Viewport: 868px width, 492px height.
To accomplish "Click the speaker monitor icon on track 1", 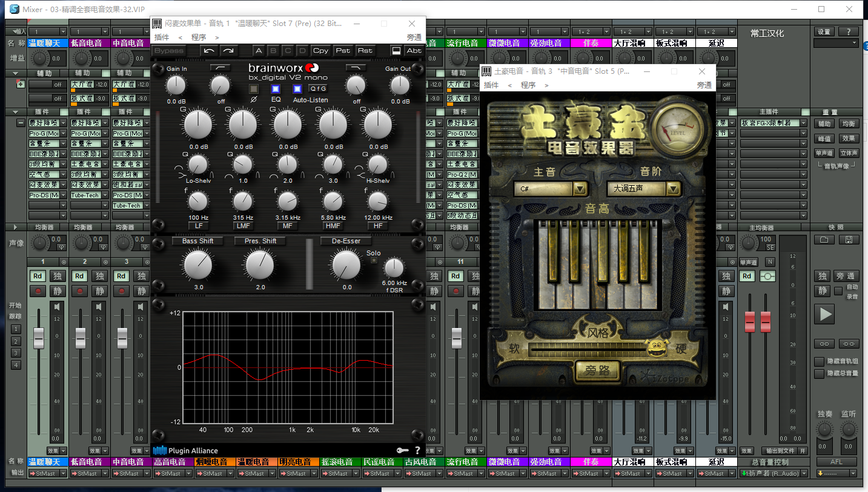I will pyautogui.click(x=57, y=307).
